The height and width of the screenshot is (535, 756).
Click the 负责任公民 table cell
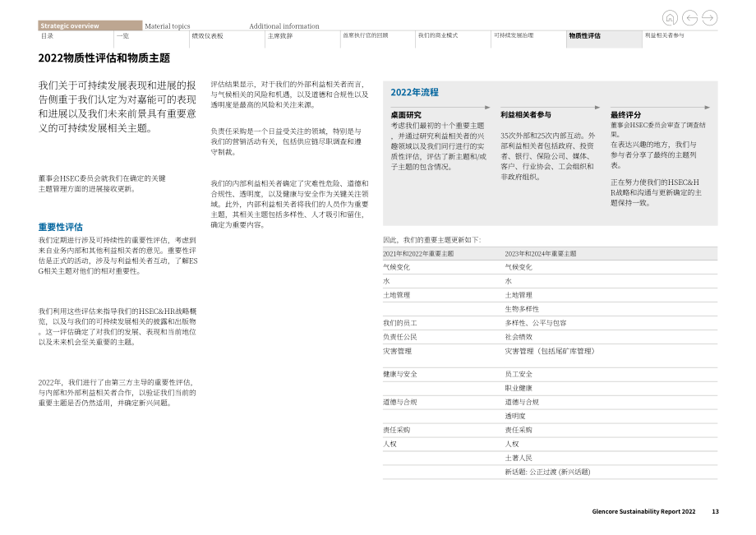399,337
